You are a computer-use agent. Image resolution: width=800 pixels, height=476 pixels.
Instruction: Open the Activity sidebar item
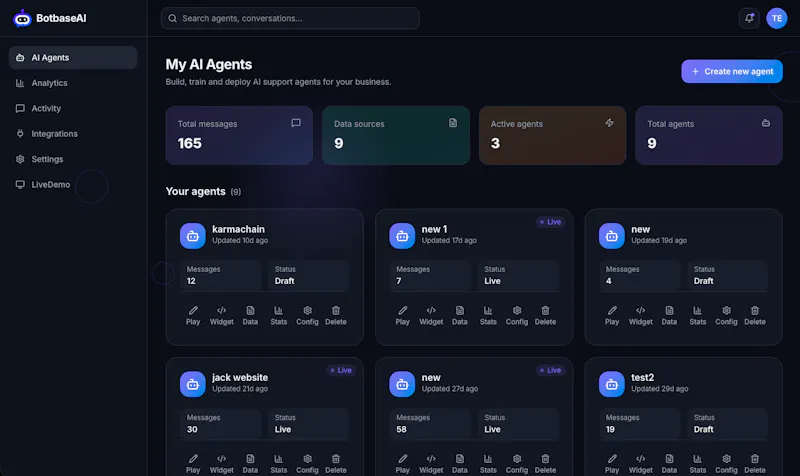coord(73,109)
